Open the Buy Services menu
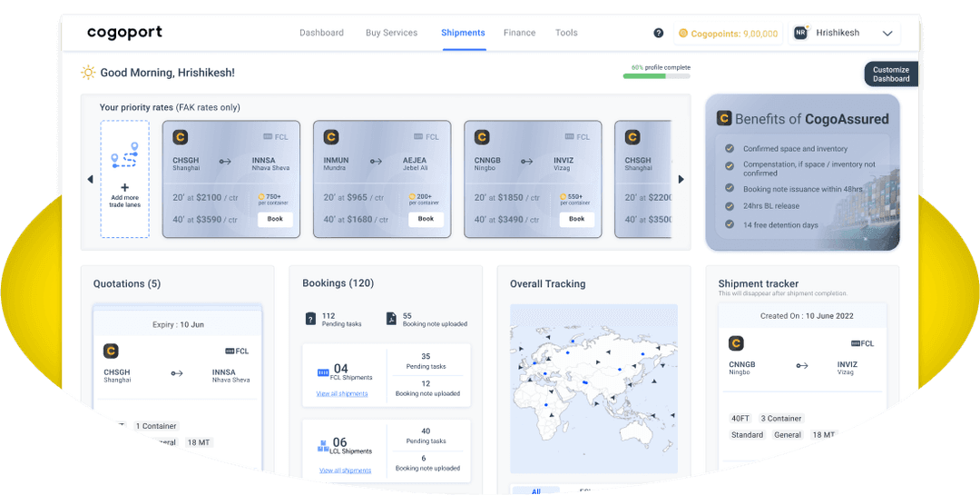 [x=391, y=33]
